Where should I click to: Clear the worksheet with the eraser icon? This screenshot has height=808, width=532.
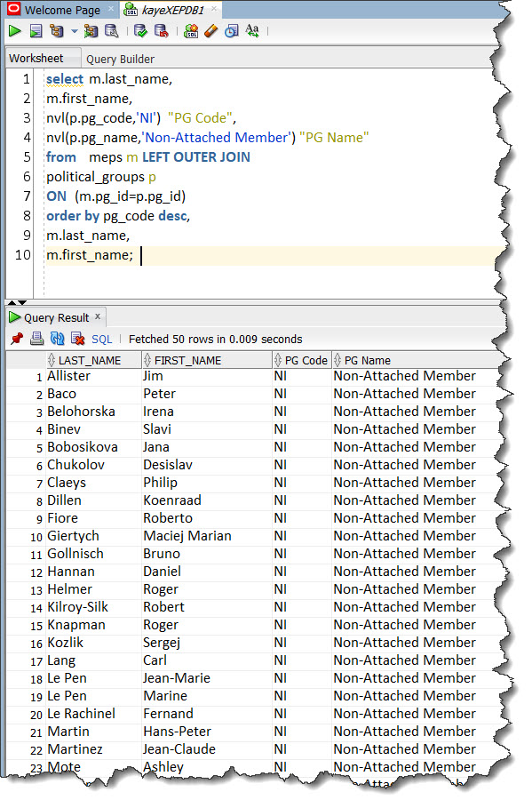click(211, 31)
